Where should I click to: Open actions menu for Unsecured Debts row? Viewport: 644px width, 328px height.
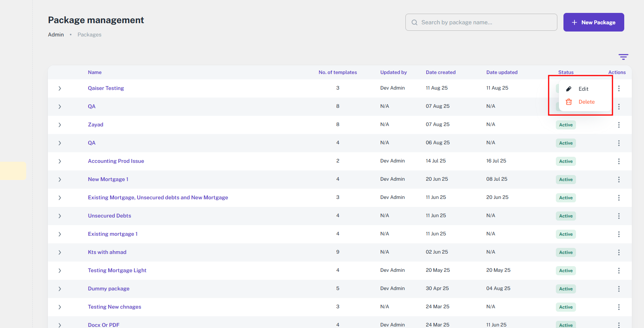click(619, 216)
